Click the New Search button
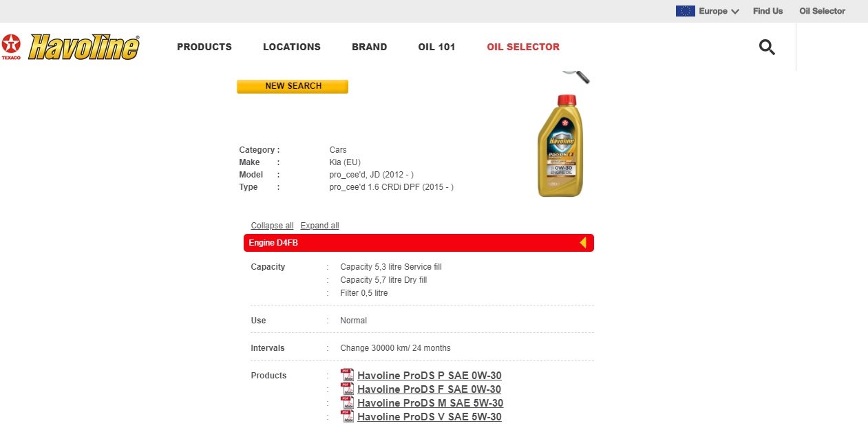The width and height of the screenshot is (868, 430). click(x=293, y=86)
